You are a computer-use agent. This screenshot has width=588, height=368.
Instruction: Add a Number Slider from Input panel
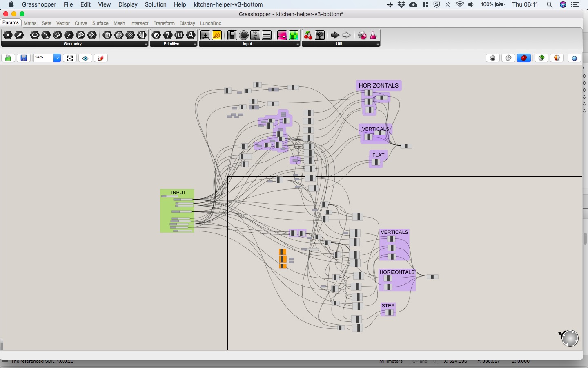[205, 35]
